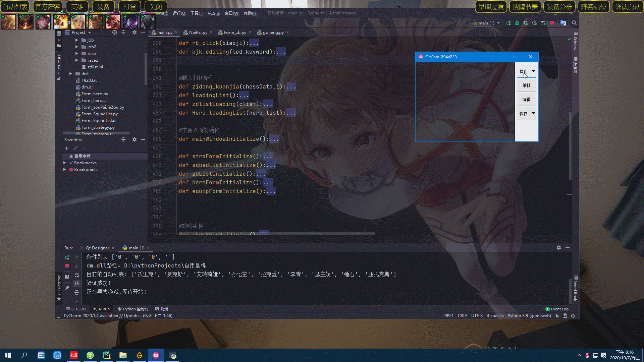Run main (1) with coverage
644x362 pixels.
[526, 23]
